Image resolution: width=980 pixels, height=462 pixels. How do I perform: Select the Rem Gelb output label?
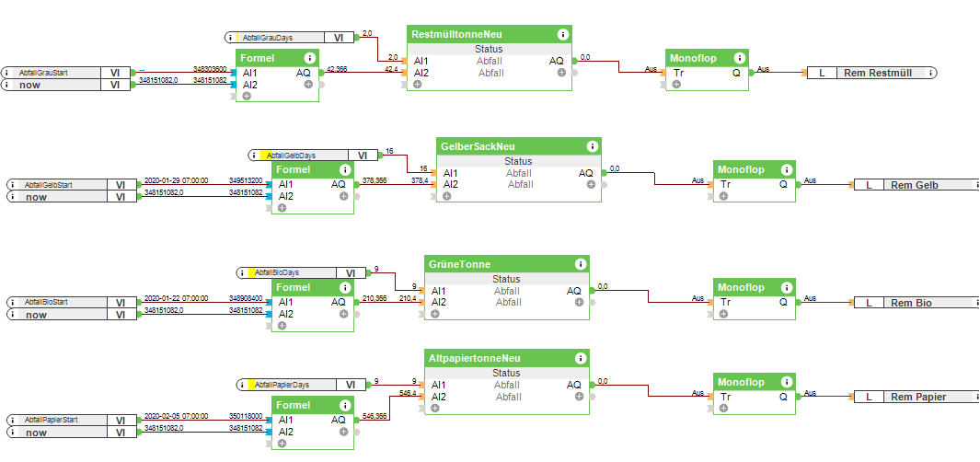pos(917,185)
